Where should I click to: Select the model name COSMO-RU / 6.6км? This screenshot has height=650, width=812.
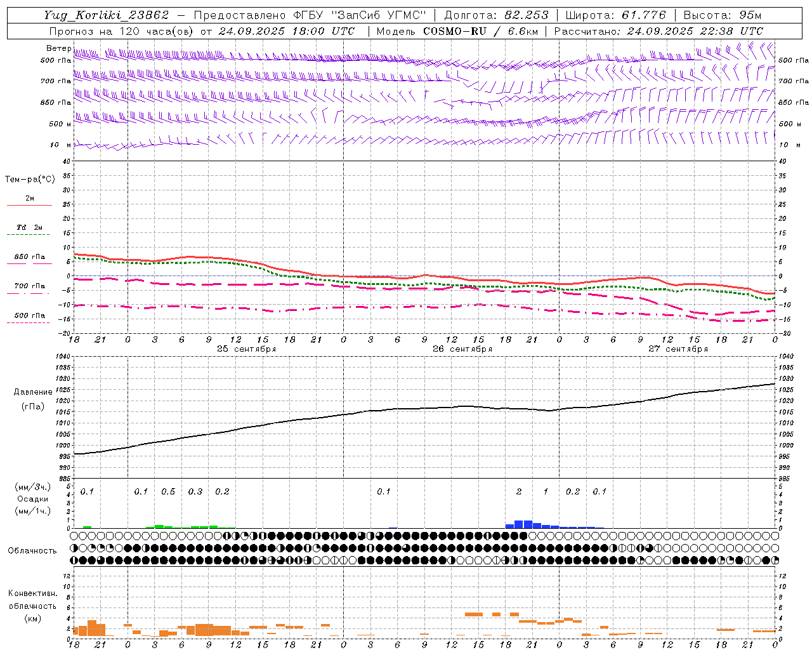481,31
